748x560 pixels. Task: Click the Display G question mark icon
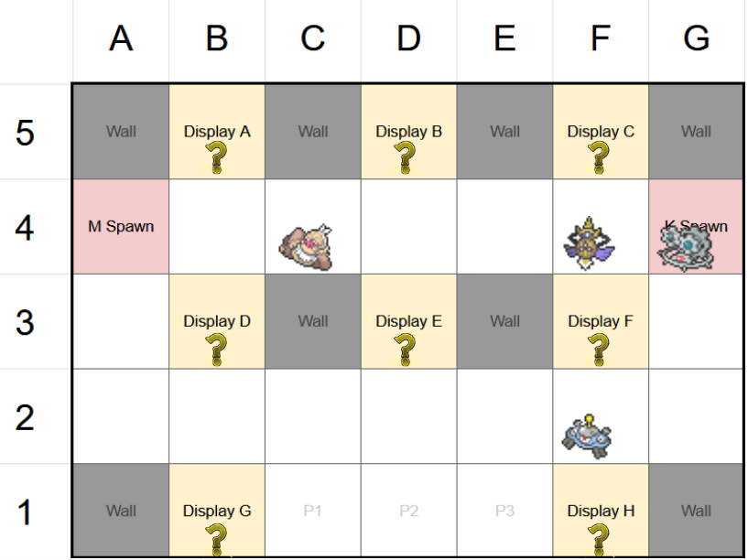[x=217, y=538]
